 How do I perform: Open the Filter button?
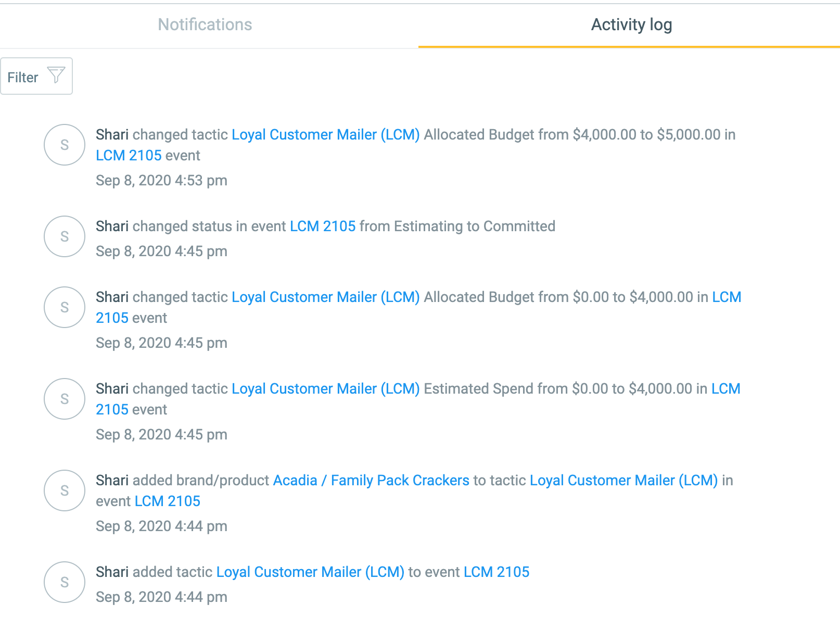point(36,76)
